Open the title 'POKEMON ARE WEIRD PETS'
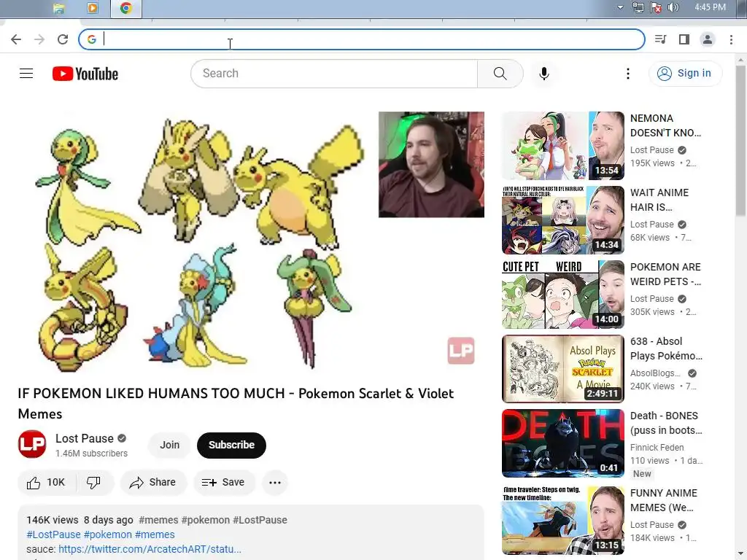747x560 pixels. coord(665,274)
